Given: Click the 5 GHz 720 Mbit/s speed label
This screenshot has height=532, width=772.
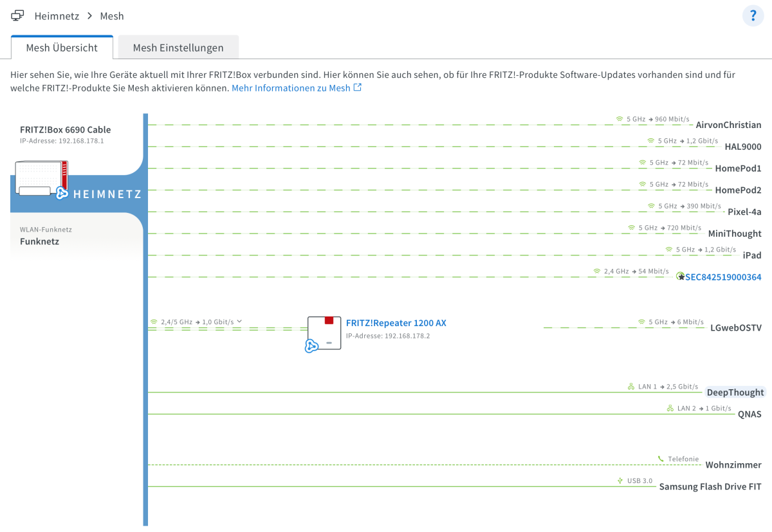Looking at the screenshot, I should pyautogui.click(x=670, y=228).
